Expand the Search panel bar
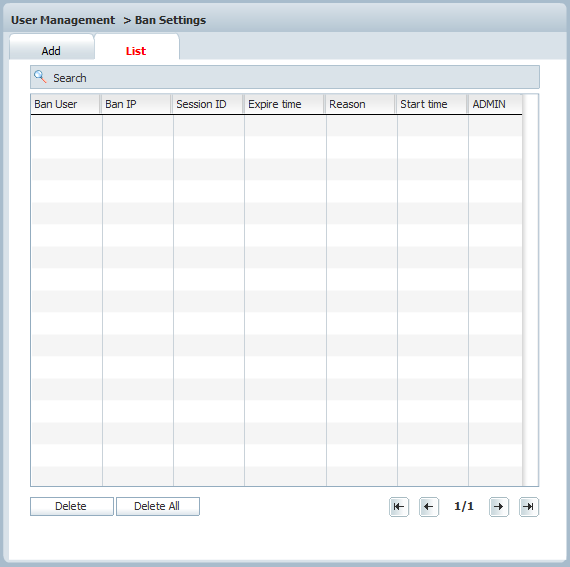Screen dimensions: 570x567 click(x=285, y=77)
